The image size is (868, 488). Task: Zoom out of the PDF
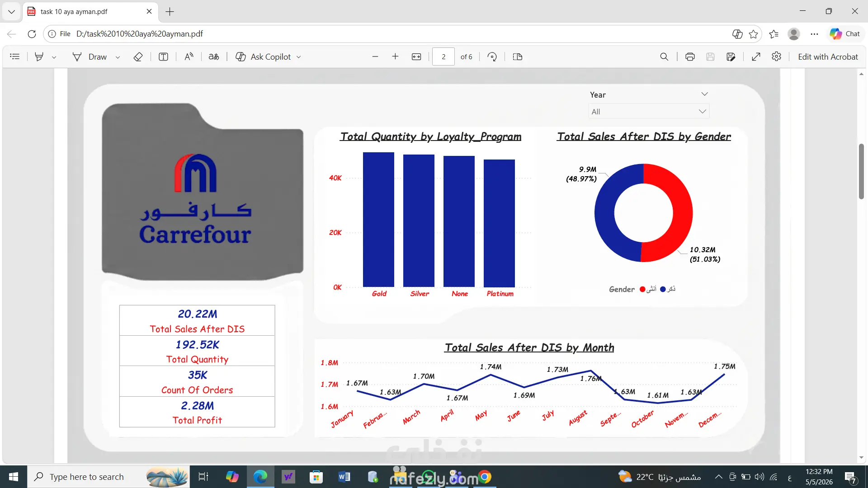(375, 56)
